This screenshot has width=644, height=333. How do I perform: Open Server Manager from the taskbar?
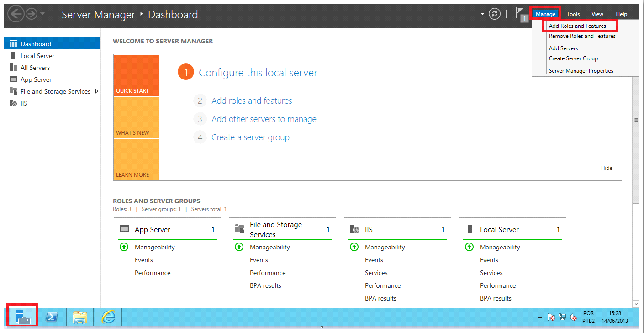22,316
